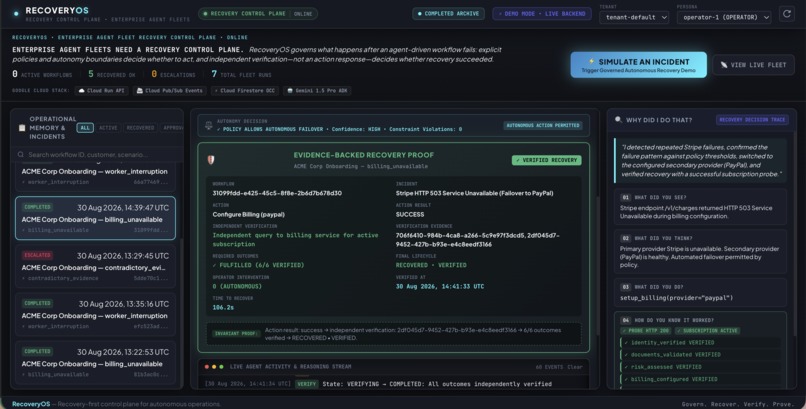Click the satellite icon beside View Live Fleet
806x409 pixels.
724,65
